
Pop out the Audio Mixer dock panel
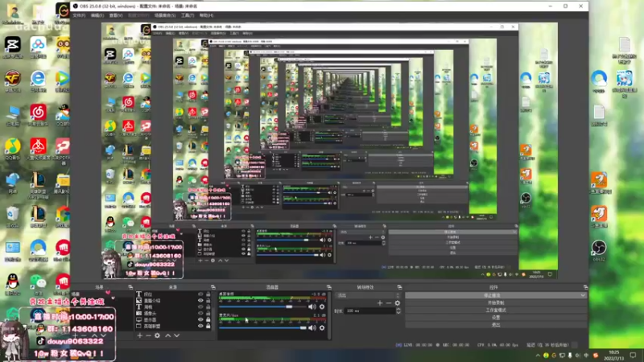point(328,287)
